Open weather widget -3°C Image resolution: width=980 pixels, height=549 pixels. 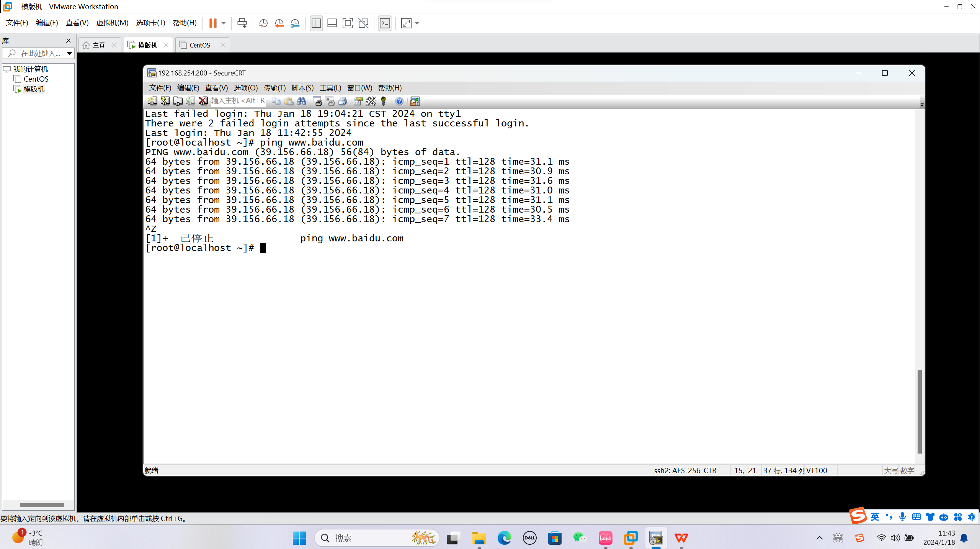(28, 538)
